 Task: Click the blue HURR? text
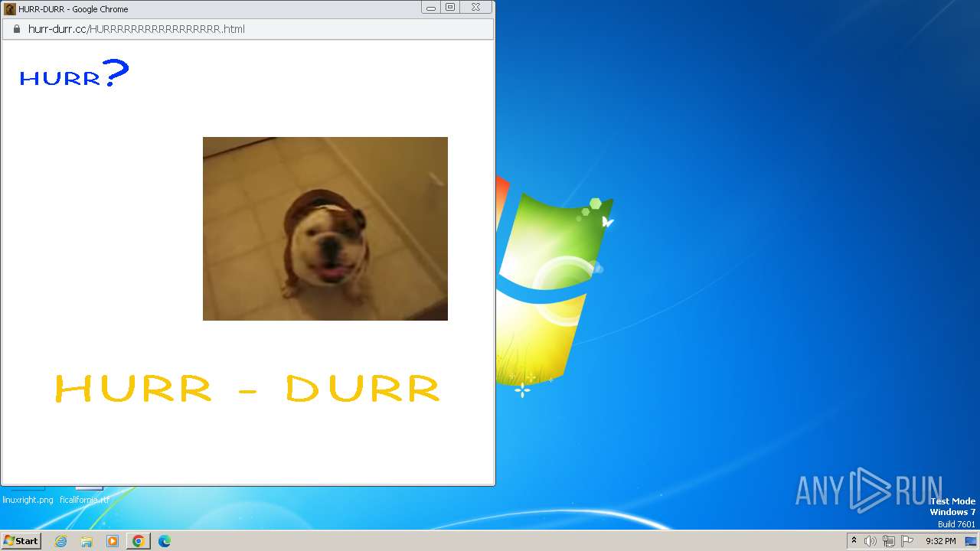click(x=74, y=74)
